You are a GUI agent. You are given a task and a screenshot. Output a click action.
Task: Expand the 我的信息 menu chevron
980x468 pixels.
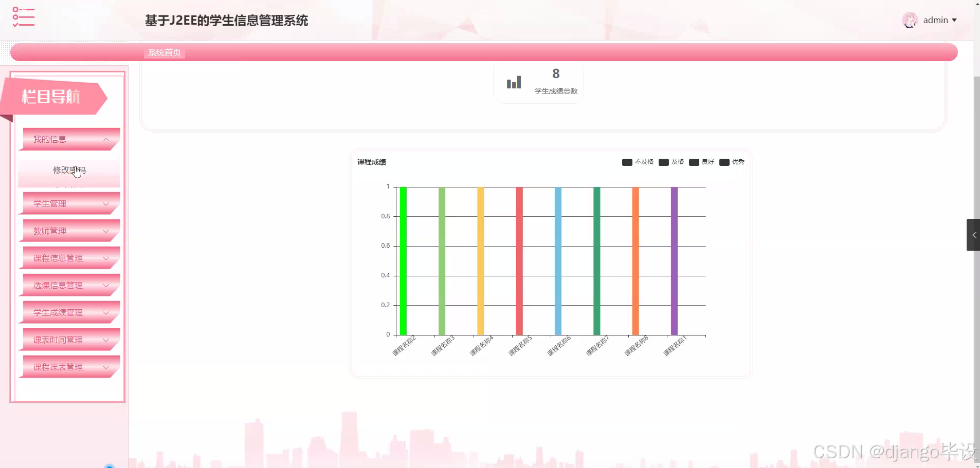pyautogui.click(x=106, y=139)
